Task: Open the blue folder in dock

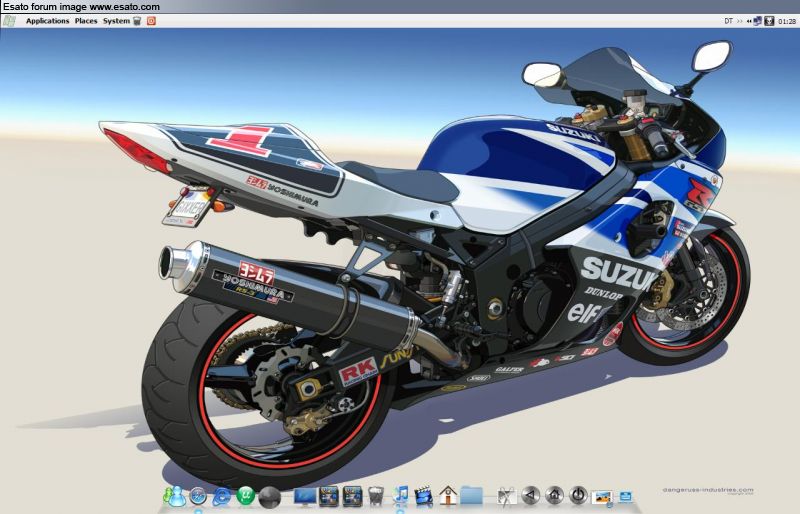Action: [471, 495]
